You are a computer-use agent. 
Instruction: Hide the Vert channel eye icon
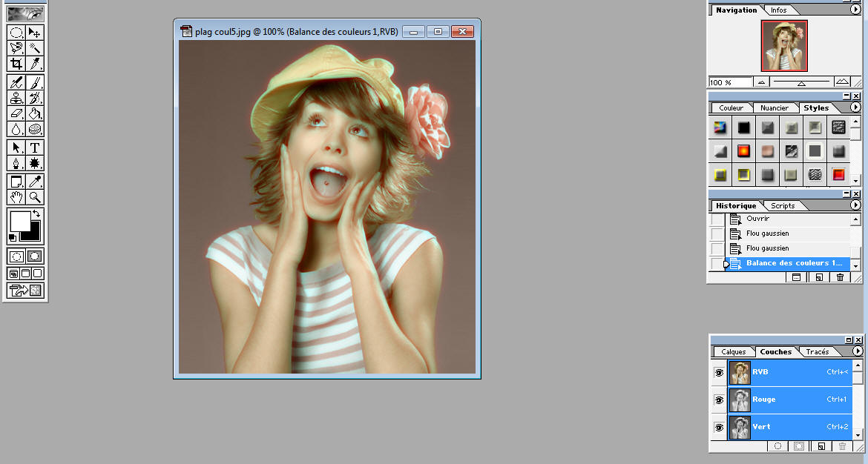point(719,427)
